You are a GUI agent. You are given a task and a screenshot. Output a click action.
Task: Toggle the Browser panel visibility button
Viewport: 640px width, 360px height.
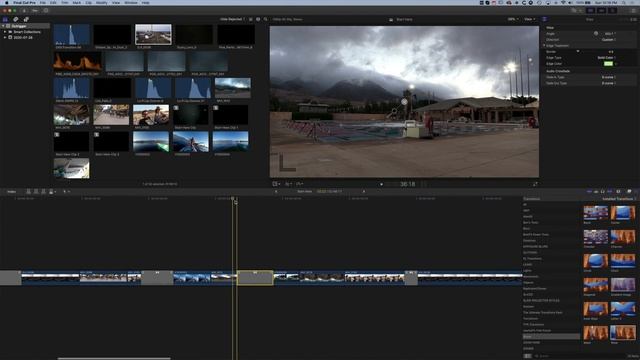tap(591, 11)
